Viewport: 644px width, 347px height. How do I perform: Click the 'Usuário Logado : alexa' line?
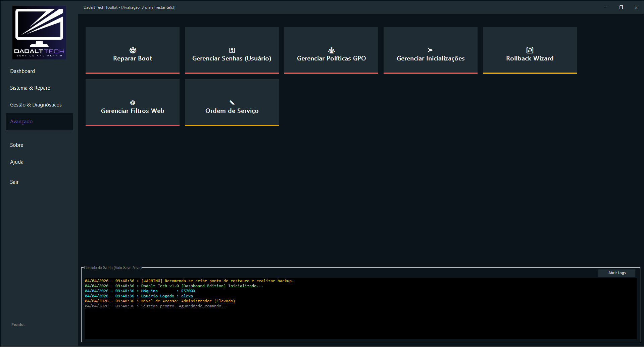pyautogui.click(x=139, y=296)
